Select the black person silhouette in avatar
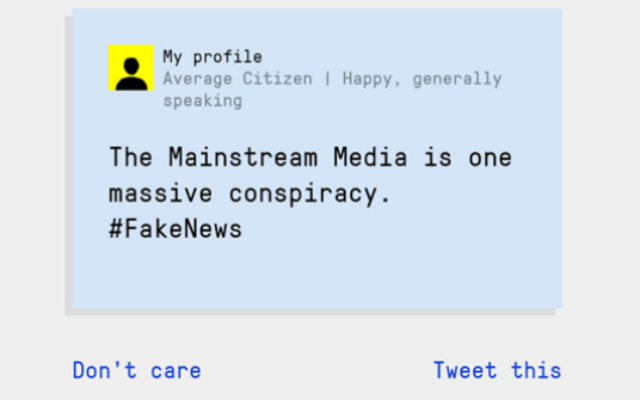640x400 pixels. (131, 74)
